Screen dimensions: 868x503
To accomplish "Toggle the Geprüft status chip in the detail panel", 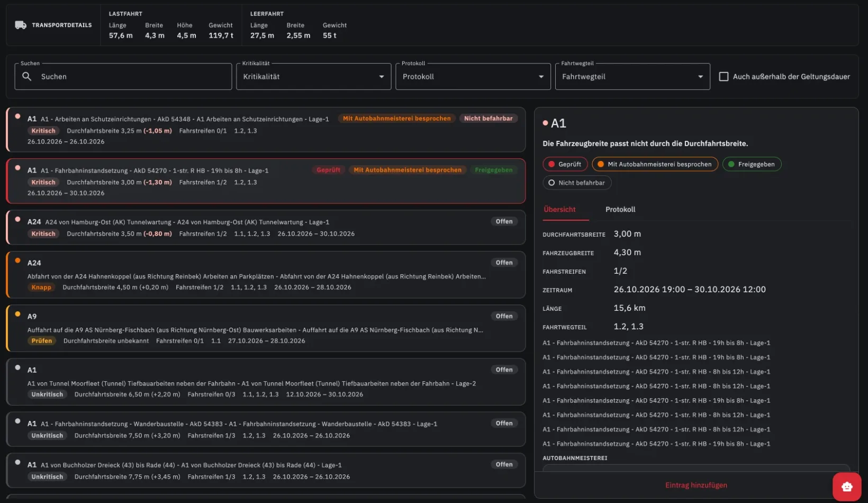I will (x=565, y=164).
